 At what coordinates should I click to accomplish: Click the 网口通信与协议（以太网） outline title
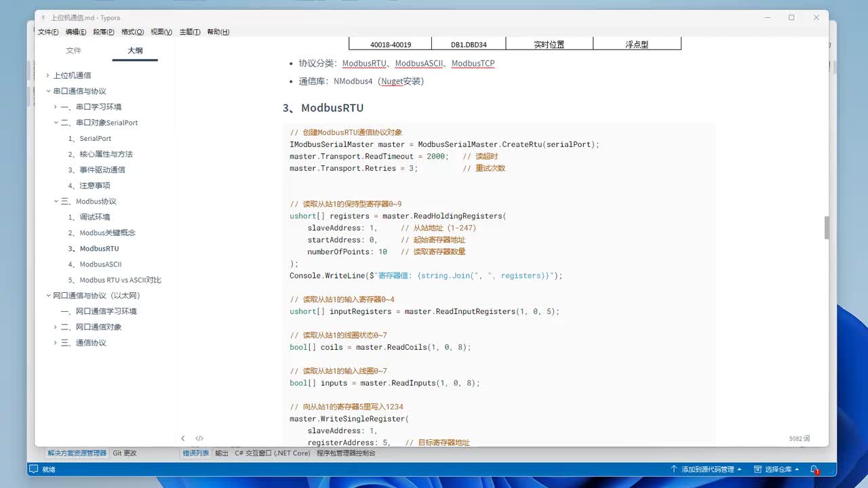point(96,296)
